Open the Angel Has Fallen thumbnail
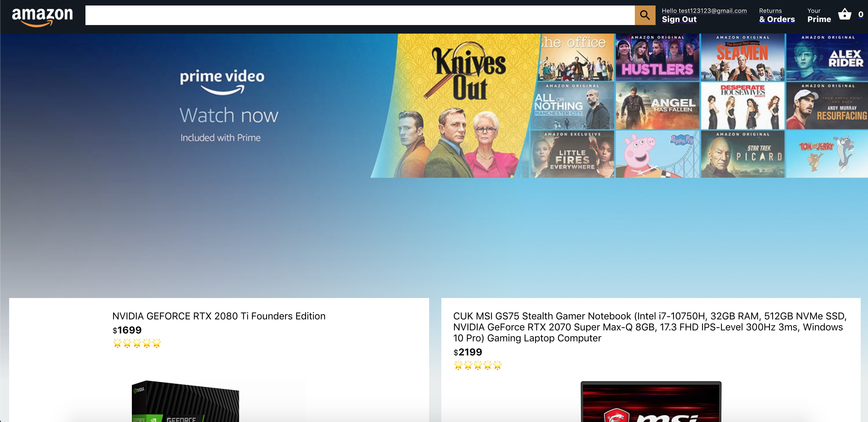868x422 pixels. click(657, 106)
